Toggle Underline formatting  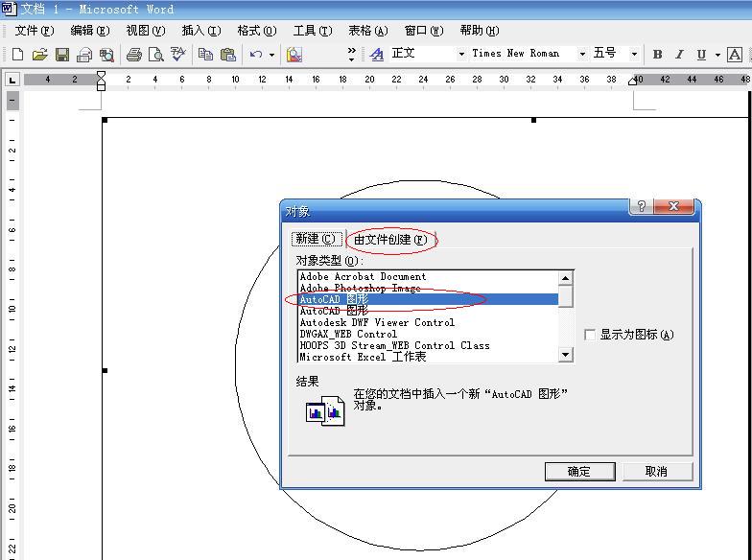[701, 54]
